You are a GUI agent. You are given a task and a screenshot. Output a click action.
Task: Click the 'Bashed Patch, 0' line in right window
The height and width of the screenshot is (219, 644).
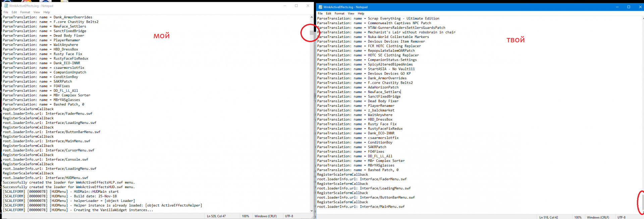tap(383, 170)
